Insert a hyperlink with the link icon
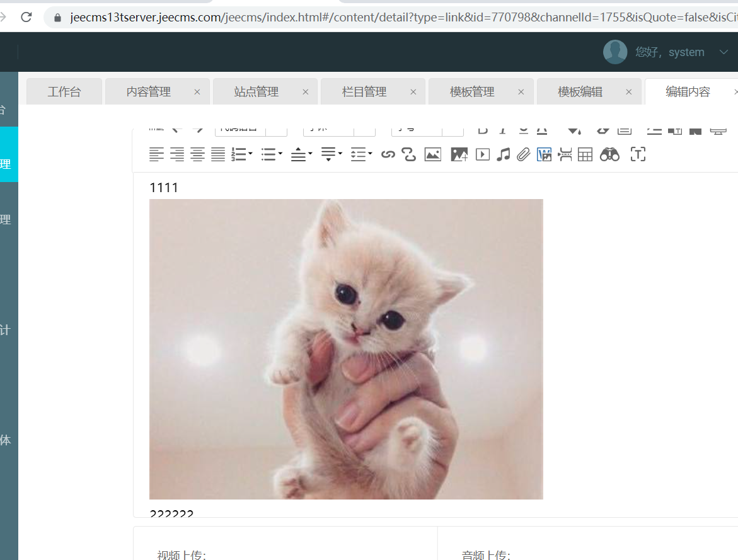This screenshot has height=560, width=738. tap(388, 154)
